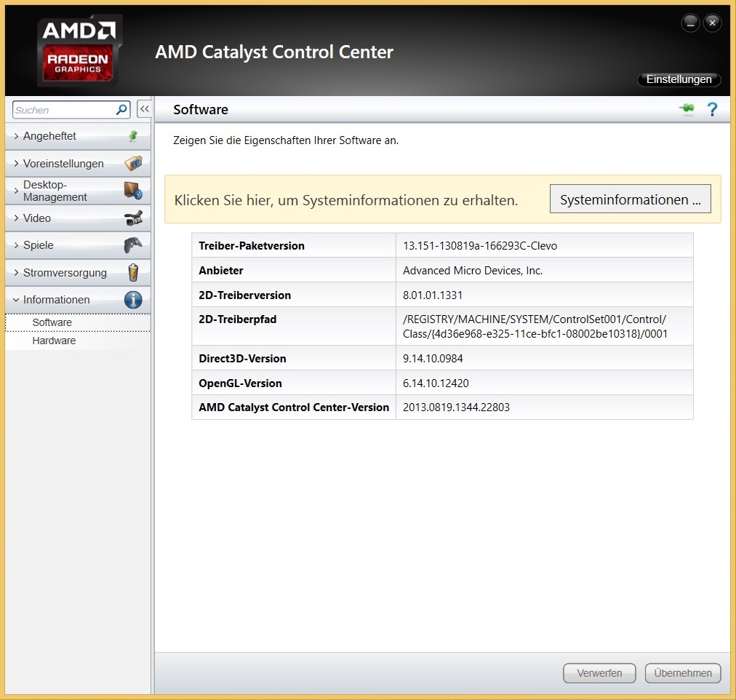Image resolution: width=736 pixels, height=700 pixels.
Task: Click the Voreinstellungen preset icon
Action: [133, 164]
